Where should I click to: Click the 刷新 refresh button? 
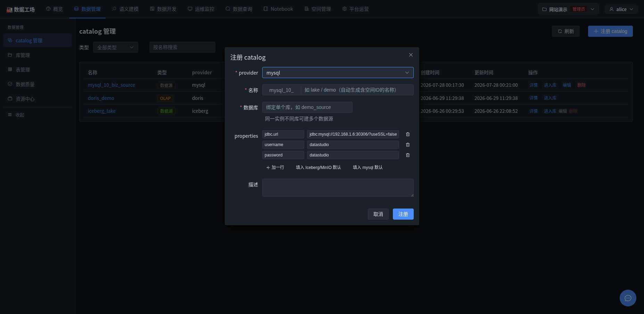[566, 31]
